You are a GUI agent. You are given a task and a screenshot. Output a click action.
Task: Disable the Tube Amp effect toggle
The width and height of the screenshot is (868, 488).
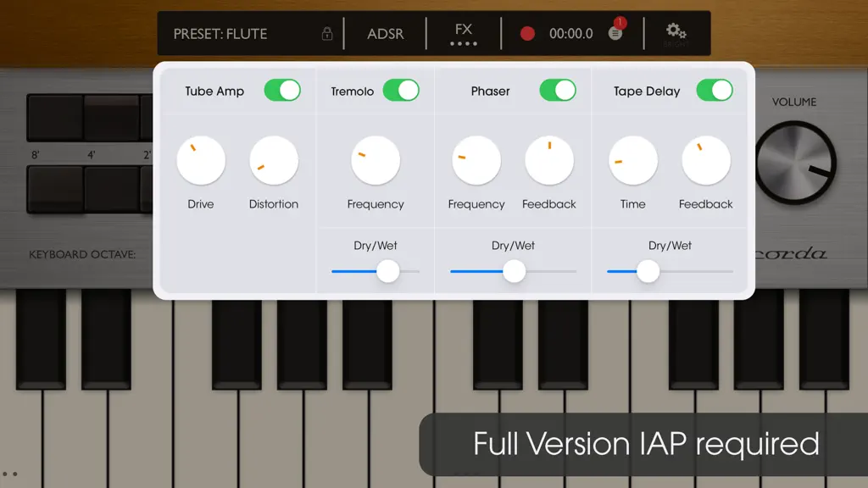[x=282, y=90]
